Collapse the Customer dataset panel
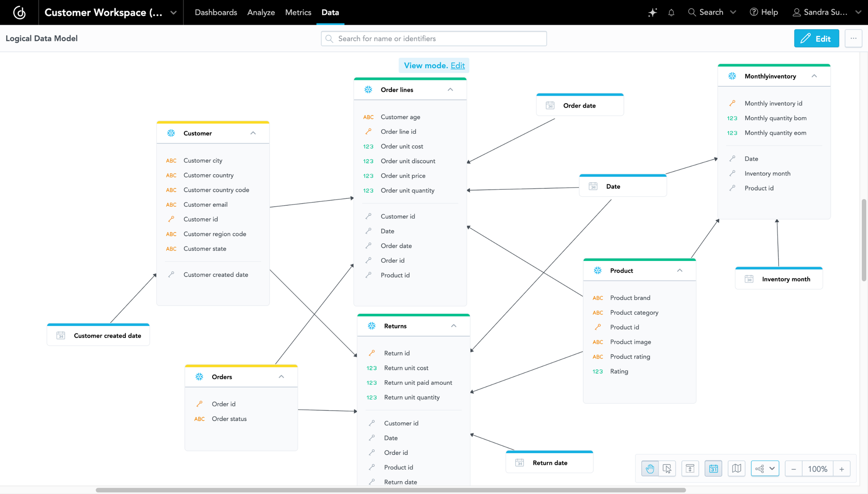 (x=253, y=133)
